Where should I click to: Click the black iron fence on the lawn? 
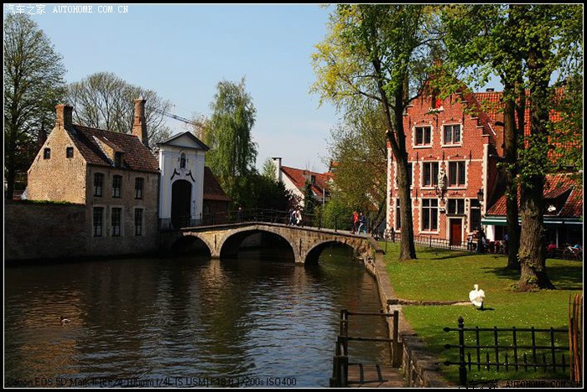(506, 348)
